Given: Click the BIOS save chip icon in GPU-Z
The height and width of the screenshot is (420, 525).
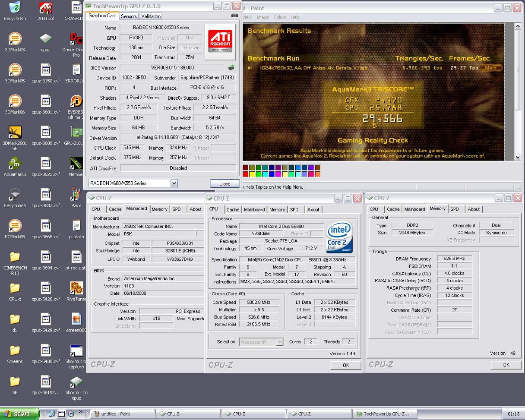Looking at the screenshot, I should (x=231, y=67).
